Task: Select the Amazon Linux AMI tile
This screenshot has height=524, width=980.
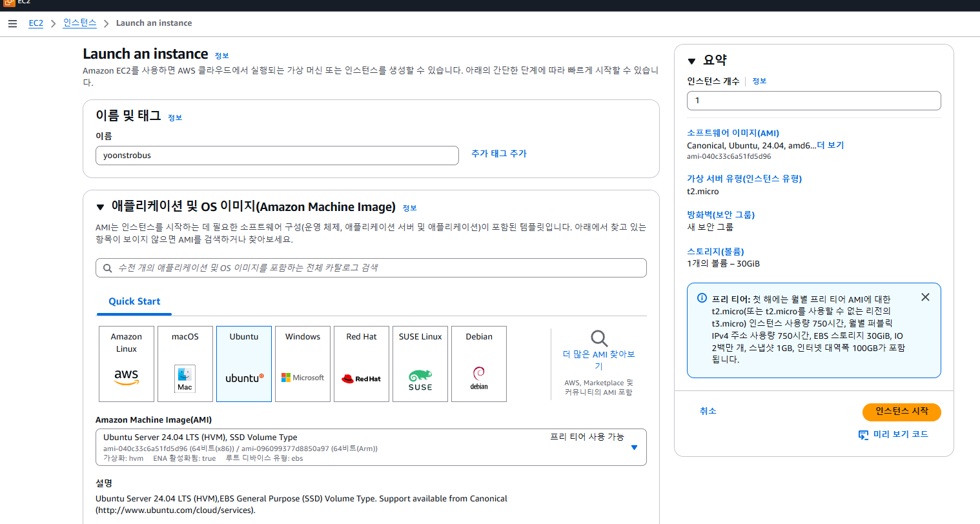Action: pos(127,364)
